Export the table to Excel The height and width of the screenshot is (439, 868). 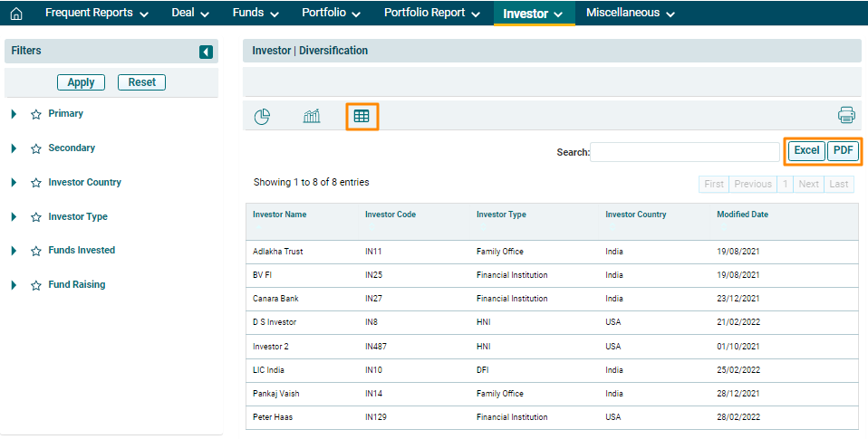tap(806, 150)
